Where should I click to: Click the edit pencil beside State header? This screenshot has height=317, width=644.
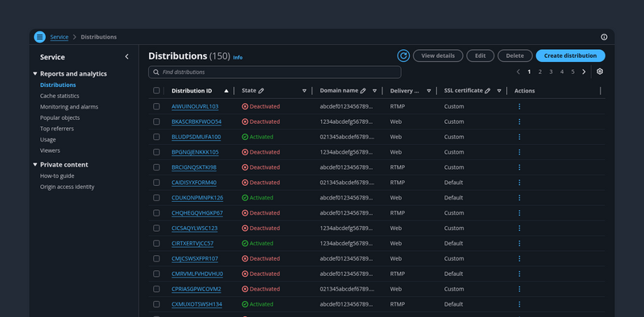click(261, 91)
